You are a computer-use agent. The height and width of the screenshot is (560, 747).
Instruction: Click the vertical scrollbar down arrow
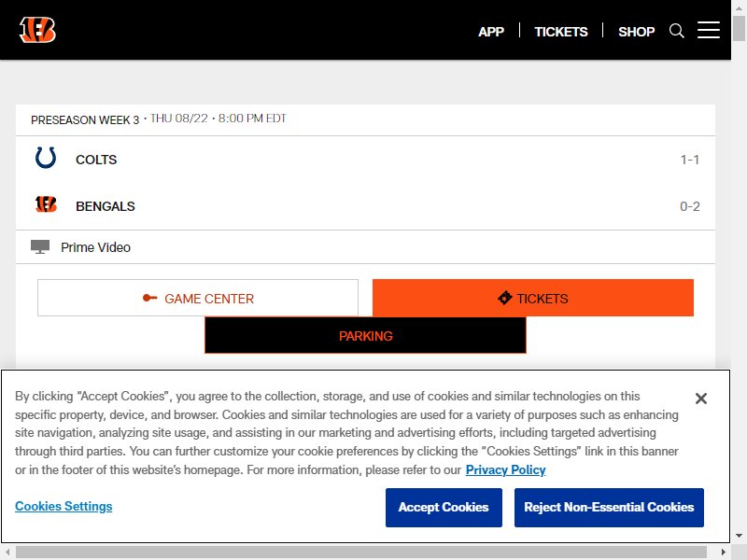click(x=739, y=536)
